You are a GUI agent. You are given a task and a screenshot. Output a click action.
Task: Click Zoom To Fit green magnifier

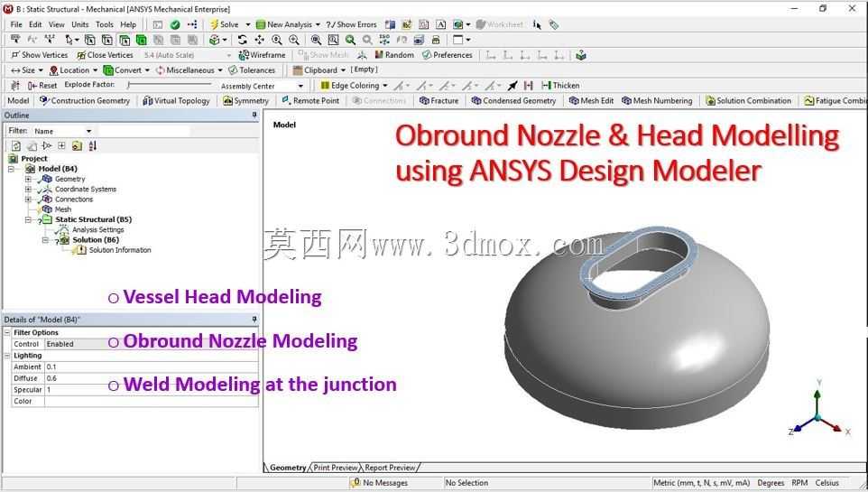(350, 40)
